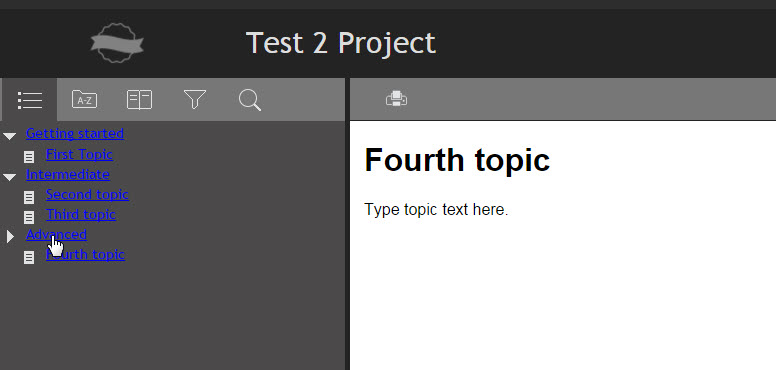776x370 pixels.
Task: Open the Glossary book icon
Action: [140, 99]
